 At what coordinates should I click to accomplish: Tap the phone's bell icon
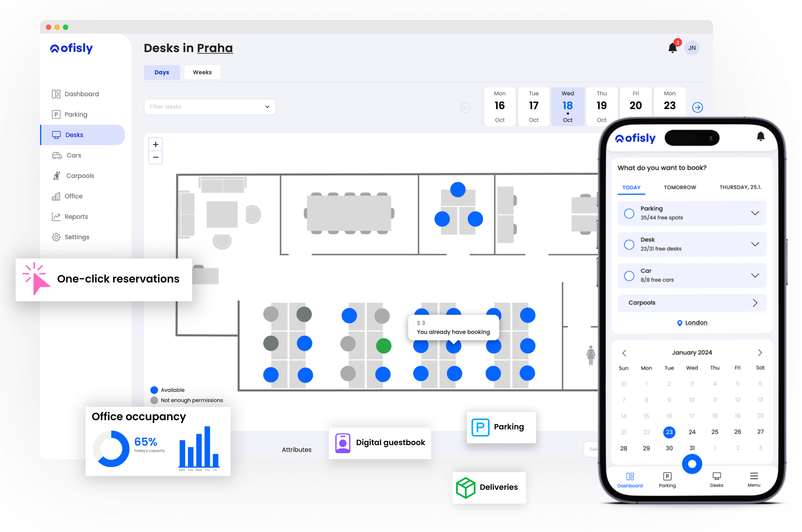pyautogui.click(x=760, y=136)
